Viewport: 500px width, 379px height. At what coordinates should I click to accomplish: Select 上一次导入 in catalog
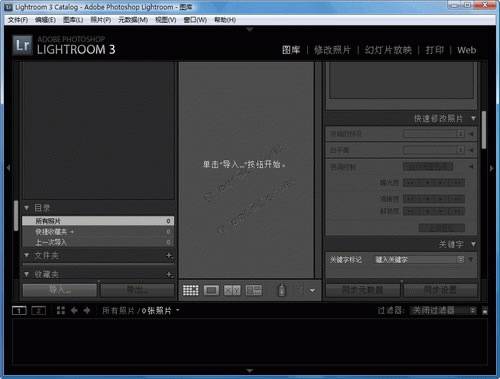click(x=98, y=242)
